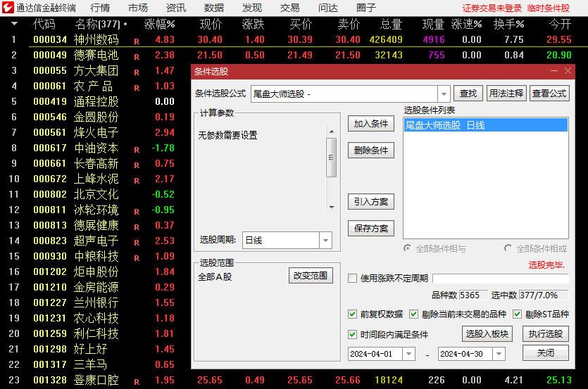Viewport: 588px width, 389px height.
Task: Select 全部条件相或 radio button
Action: (x=508, y=248)
